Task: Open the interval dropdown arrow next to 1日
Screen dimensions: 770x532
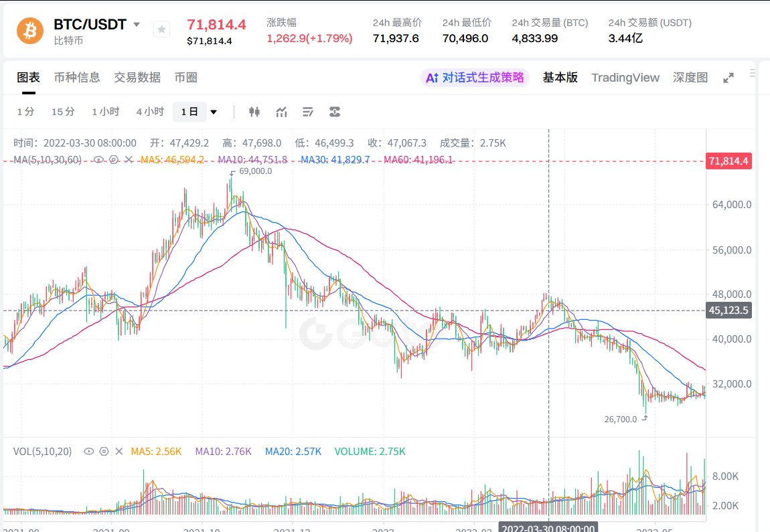Action: [x=214, y=112]
